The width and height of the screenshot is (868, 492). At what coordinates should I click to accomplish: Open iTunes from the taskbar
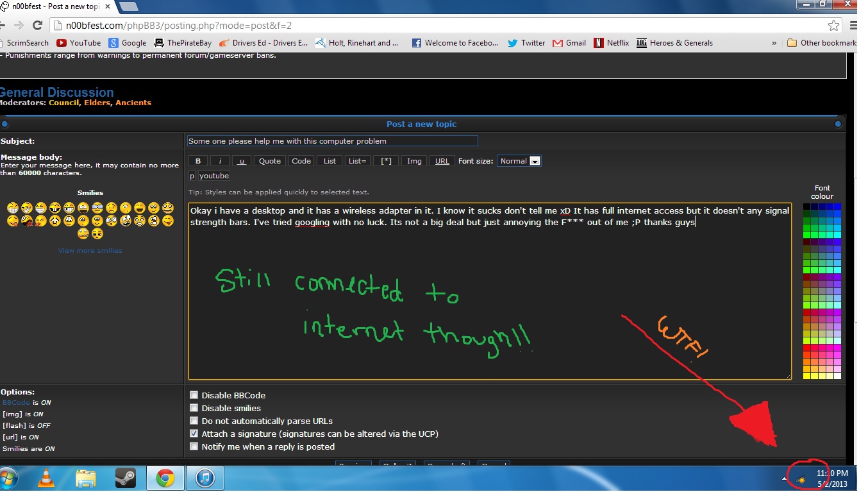click(x=205, y=478)
